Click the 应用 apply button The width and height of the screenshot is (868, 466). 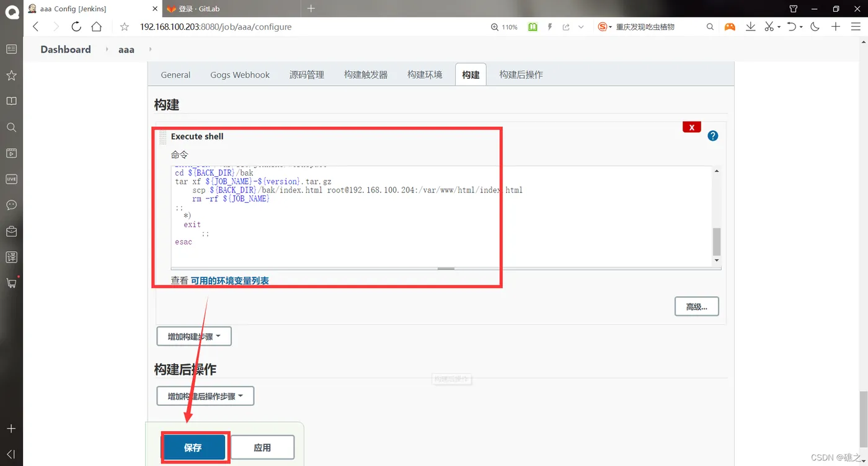262,447
